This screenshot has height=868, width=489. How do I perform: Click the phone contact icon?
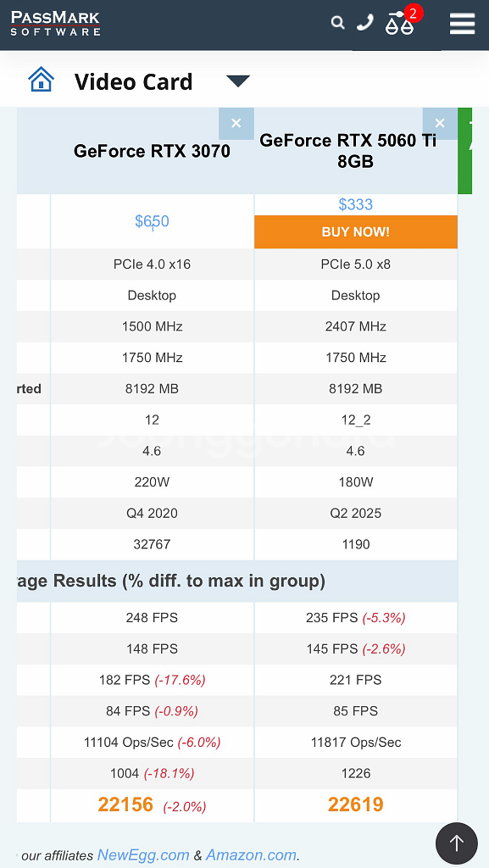(364, 22)
